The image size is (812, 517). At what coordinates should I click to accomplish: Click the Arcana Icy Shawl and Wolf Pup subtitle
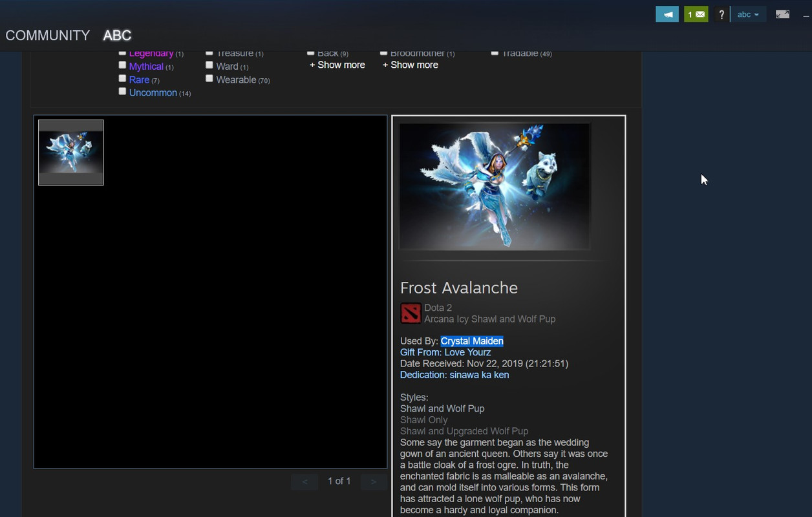490,319
